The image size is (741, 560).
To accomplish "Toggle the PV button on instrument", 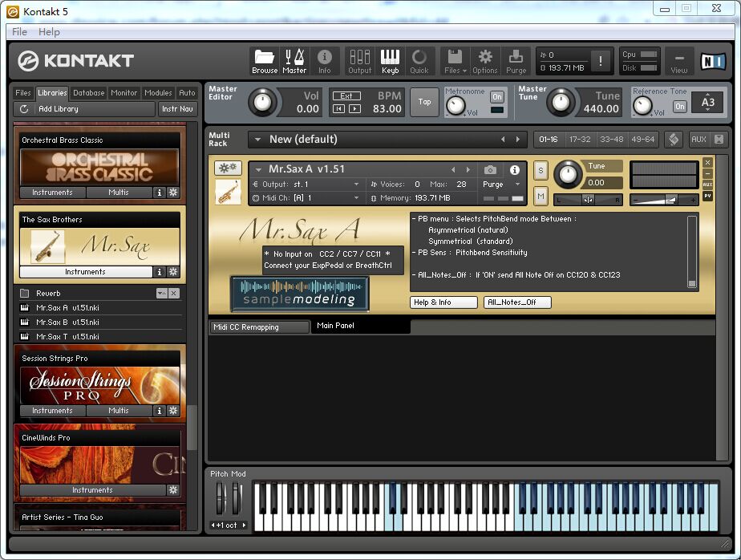I will (707, 196).
